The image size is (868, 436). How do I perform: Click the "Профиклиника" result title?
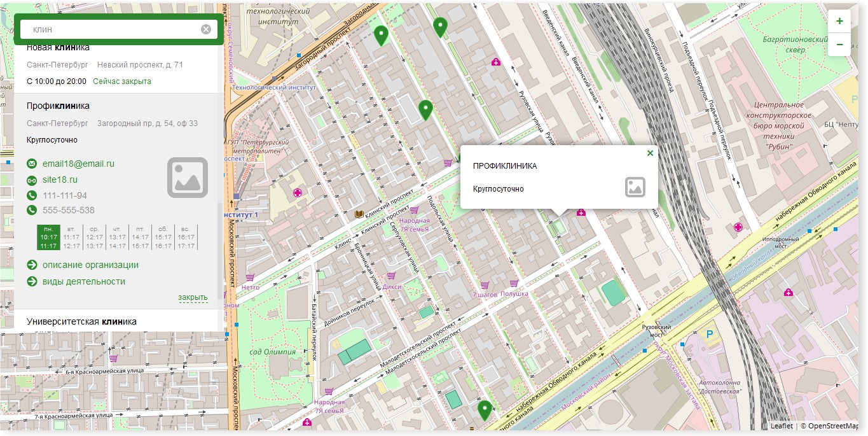click(58, 106)
